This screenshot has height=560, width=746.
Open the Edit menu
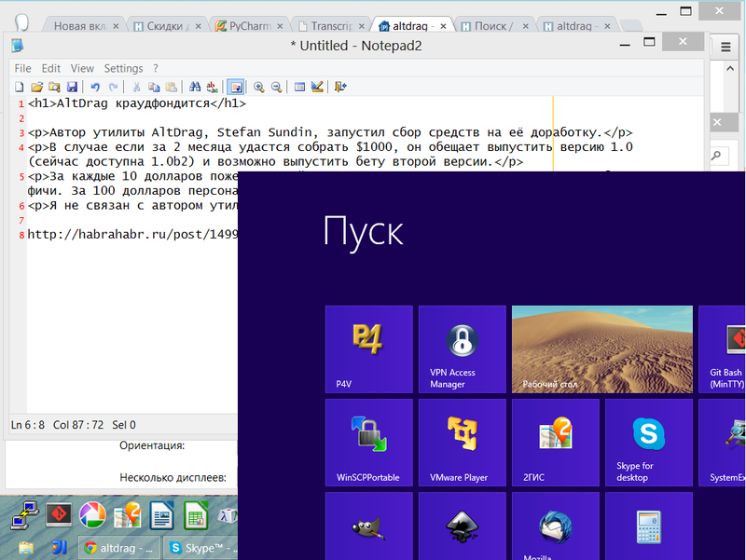51,68
